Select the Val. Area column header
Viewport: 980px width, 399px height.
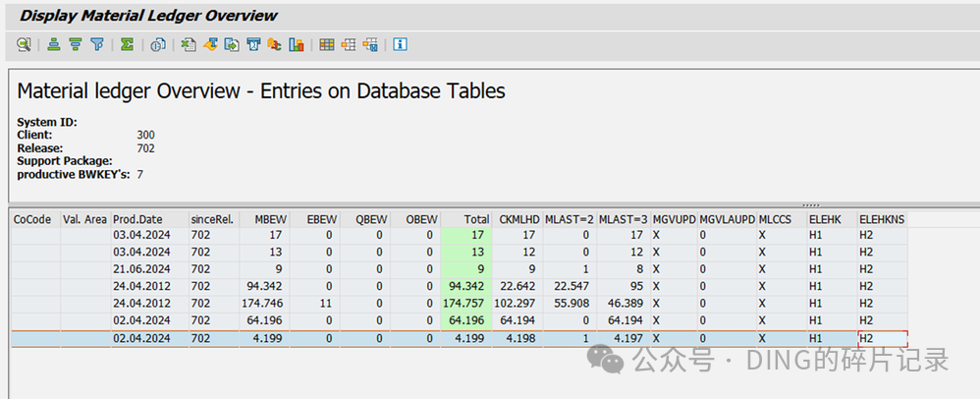coord(85,219)
